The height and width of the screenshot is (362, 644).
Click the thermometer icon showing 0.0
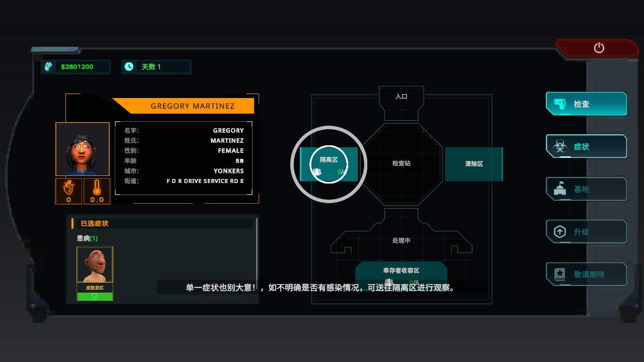click(97, 191)
